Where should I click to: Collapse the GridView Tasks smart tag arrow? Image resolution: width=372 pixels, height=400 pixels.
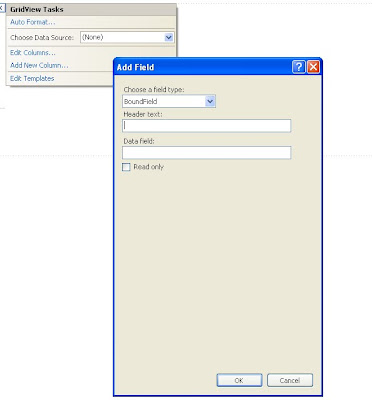click(2, 8)
